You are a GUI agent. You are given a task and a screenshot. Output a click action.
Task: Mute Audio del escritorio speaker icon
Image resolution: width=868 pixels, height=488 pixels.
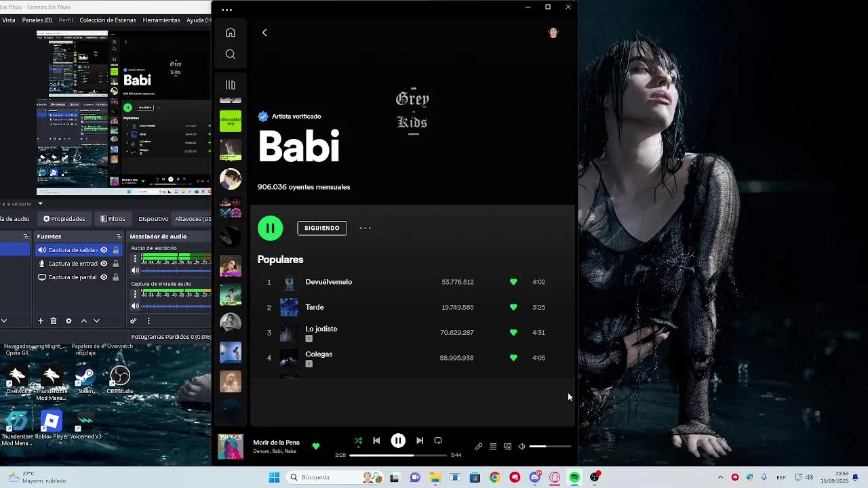tap(135, 270)
